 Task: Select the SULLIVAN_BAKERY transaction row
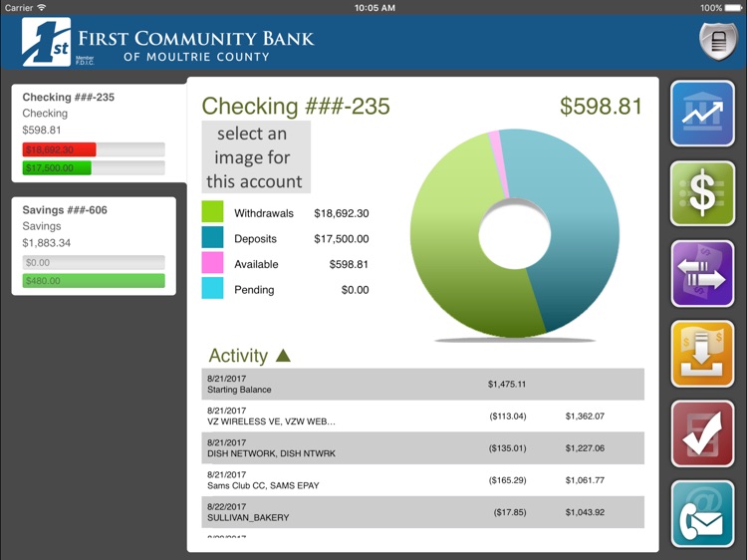(x=423, y=512)
